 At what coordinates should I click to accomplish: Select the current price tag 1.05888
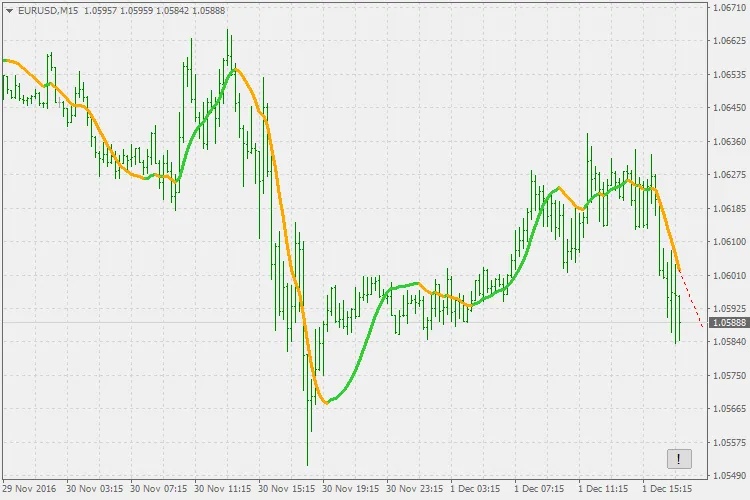tap(728, 323)
